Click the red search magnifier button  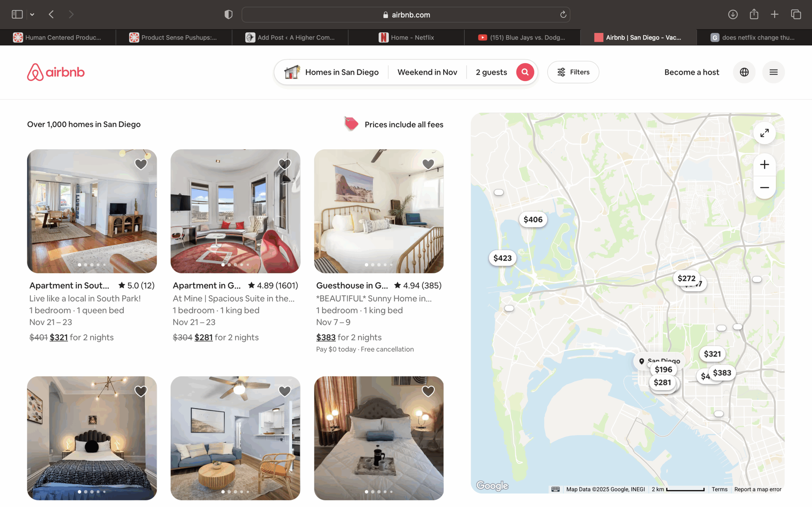click(525, 72)
